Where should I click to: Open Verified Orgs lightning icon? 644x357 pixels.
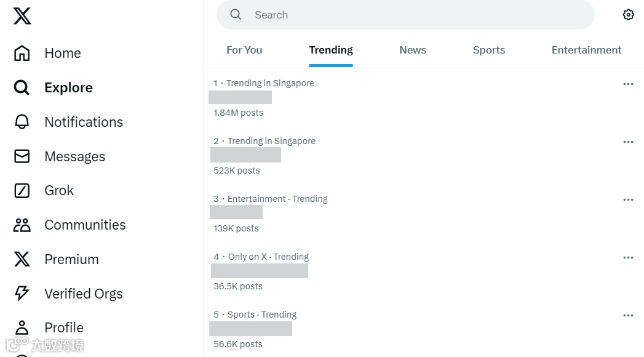pyautogui.click(x=22, y=294)
